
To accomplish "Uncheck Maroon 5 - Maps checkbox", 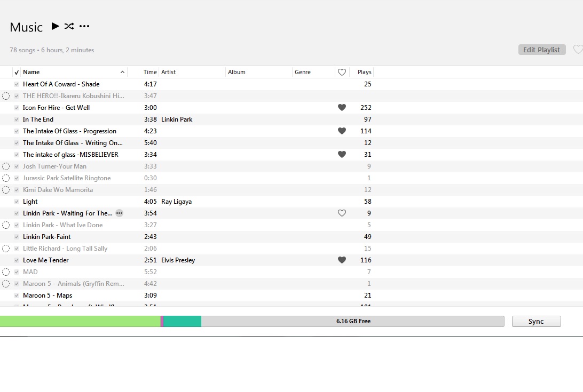I will click(17, 296).
